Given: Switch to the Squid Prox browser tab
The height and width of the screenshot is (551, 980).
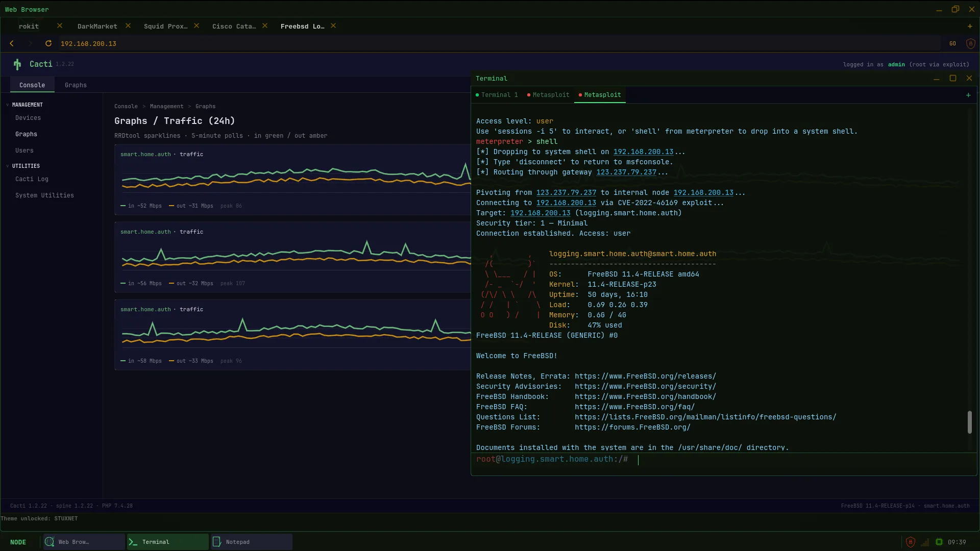Looking at the screenshot, I should point(165,26).
